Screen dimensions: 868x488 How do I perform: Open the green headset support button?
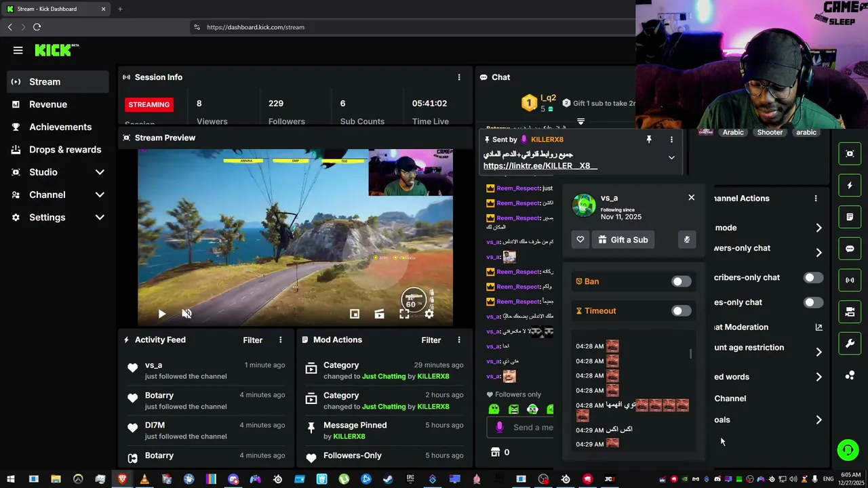tap(847, 450)
